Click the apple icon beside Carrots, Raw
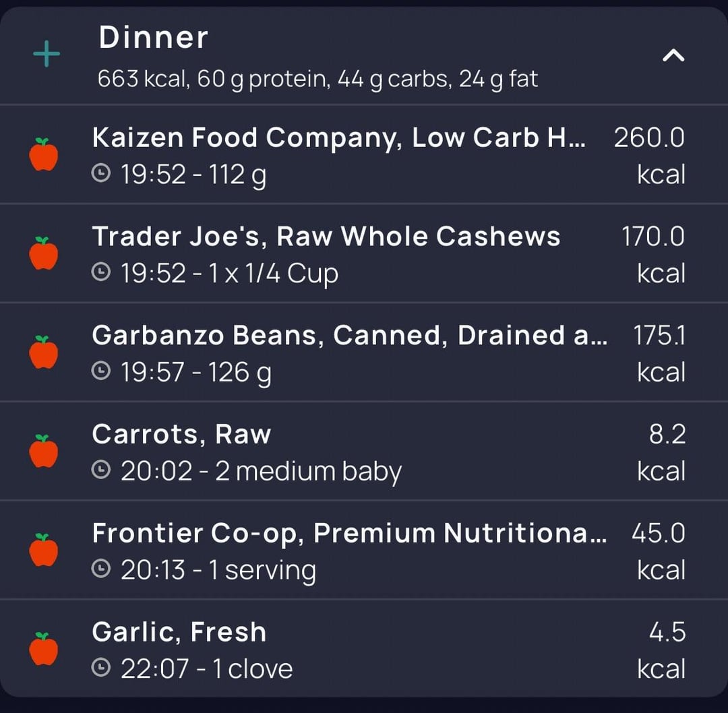Screen dimensions: 728x713 point(44,452)
